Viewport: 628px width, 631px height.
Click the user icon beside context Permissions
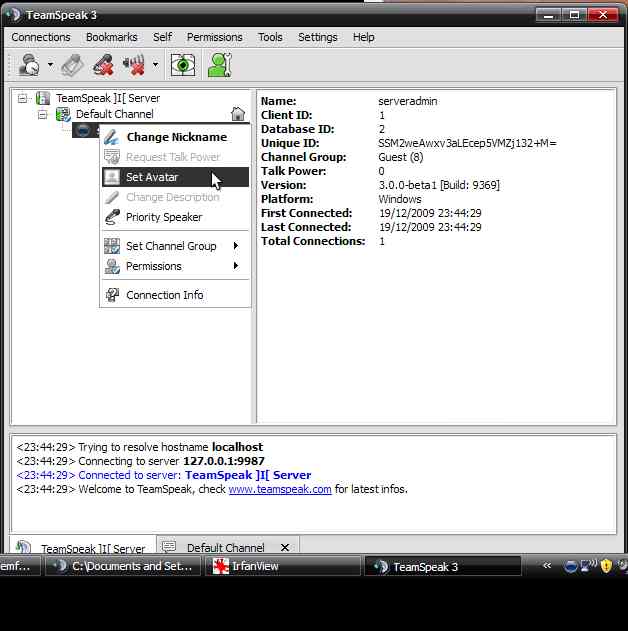[112, 266]
